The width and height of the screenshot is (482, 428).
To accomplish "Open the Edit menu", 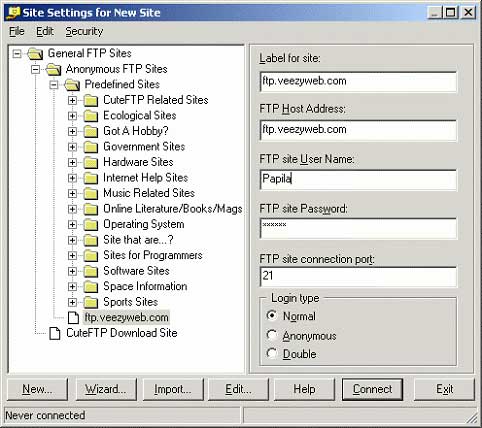I will [45, 31].
